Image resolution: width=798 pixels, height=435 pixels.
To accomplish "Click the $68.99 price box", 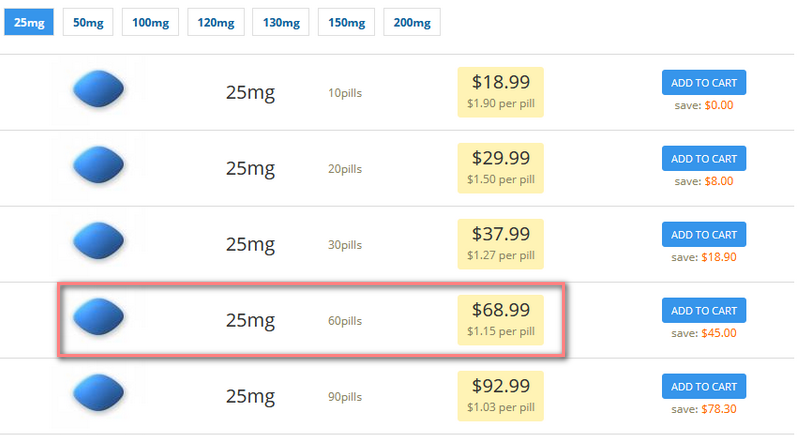I will click(x=500, y=320).
